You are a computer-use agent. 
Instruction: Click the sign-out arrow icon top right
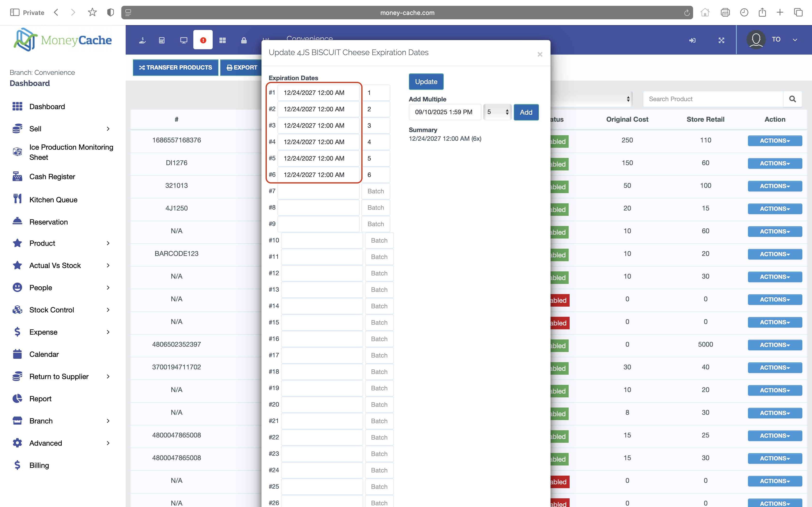[x=692, y=40]
